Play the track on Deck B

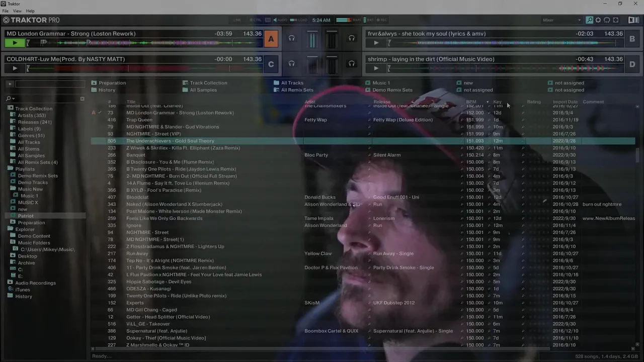click(x=376, y=43)
